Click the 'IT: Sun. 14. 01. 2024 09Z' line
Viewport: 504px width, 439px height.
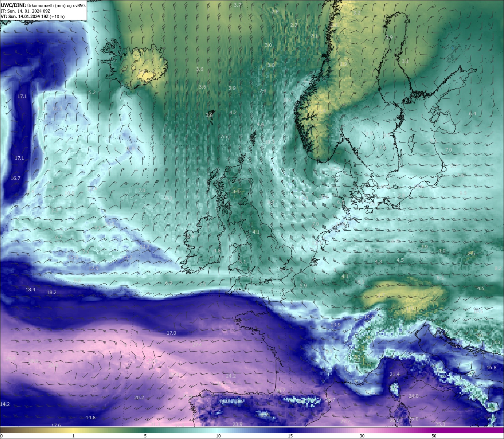tap(25, 11)
